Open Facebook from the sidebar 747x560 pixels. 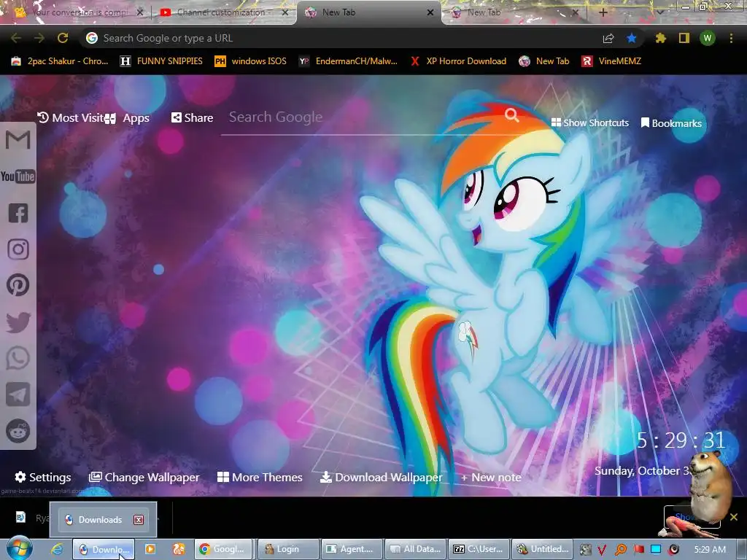pyautogui.click(x=18, y=213)
